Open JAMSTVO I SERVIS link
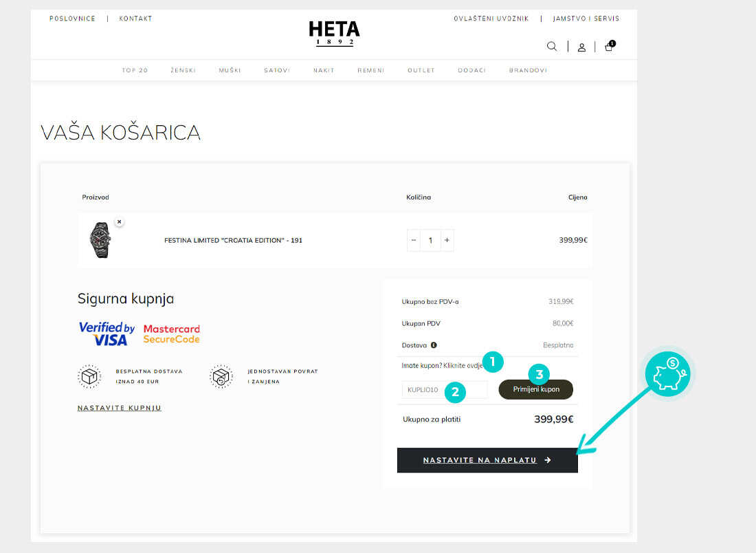Image resolution: width=756 pixels, height=553 pixels. click(586, 19)
